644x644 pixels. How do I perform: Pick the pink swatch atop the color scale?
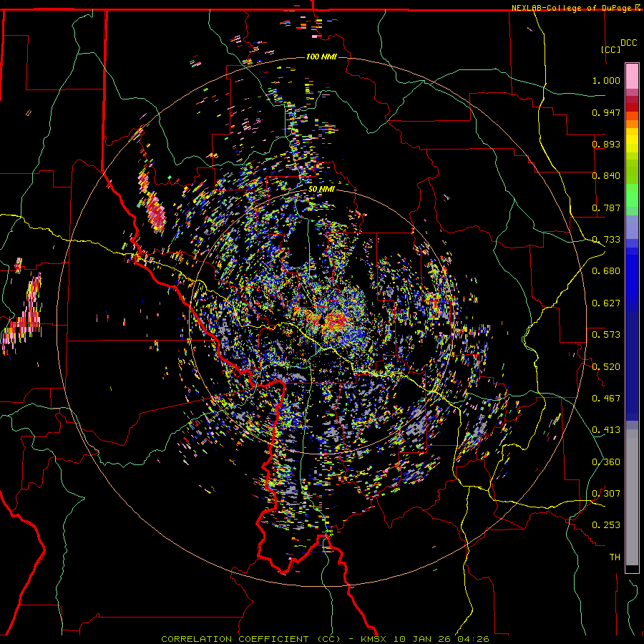pyautogui.click(x=632, y=76)
